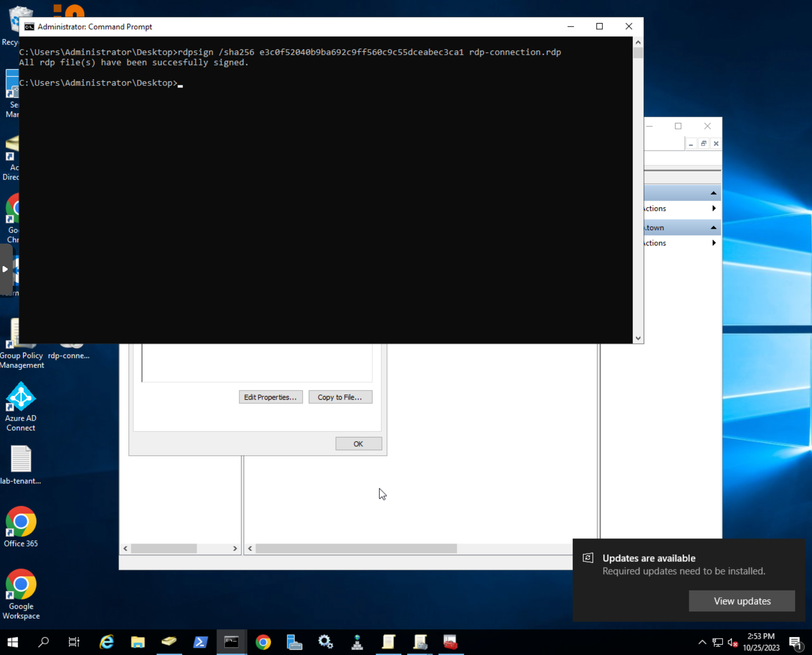Click View updates in the notification
This screenshot has height=655, width=812.
coord(742,601)
